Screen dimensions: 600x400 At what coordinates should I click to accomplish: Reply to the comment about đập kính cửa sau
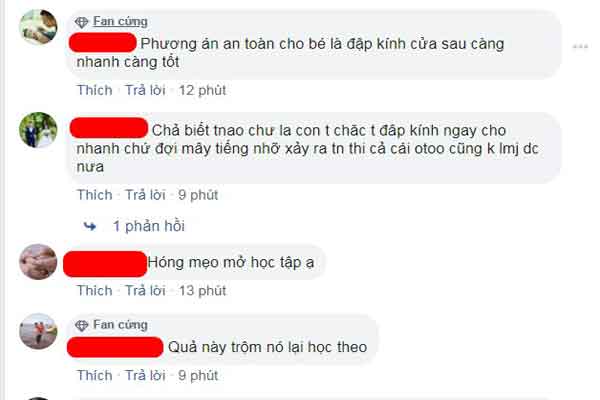(145, 90)
